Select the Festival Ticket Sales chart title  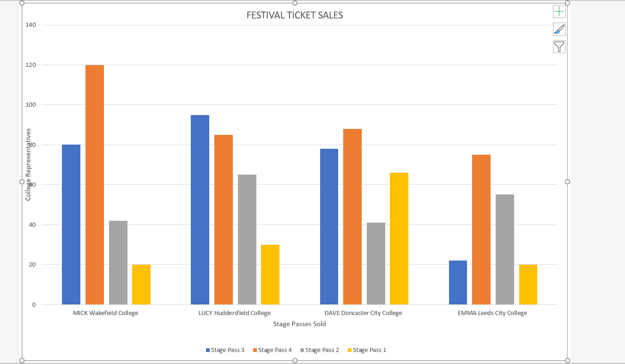[x=295, y=15]
